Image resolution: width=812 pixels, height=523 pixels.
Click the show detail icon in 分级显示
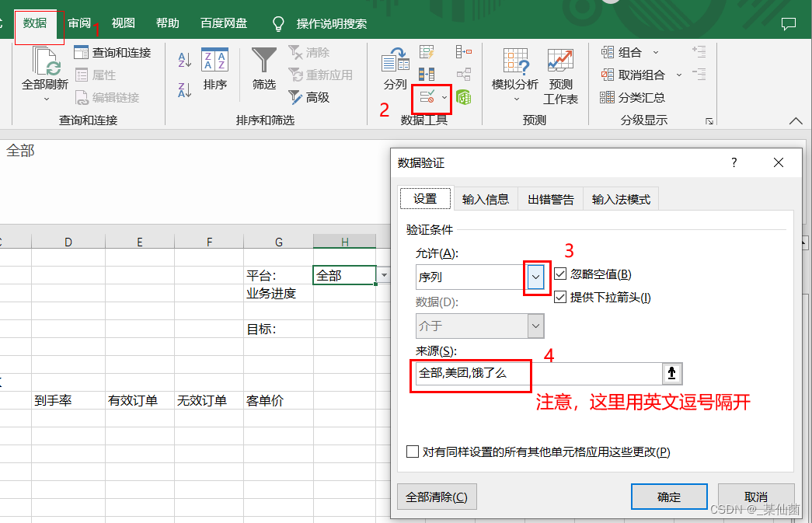pos(699,52)
